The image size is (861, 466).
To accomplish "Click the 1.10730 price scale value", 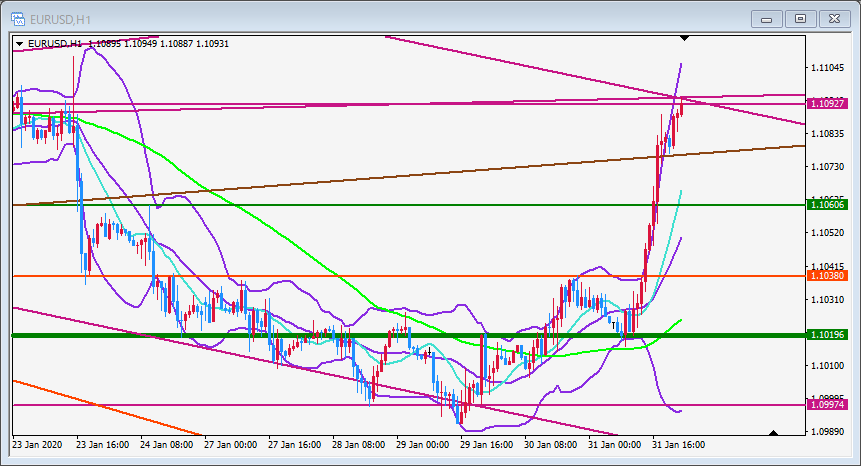I will 828,167.
